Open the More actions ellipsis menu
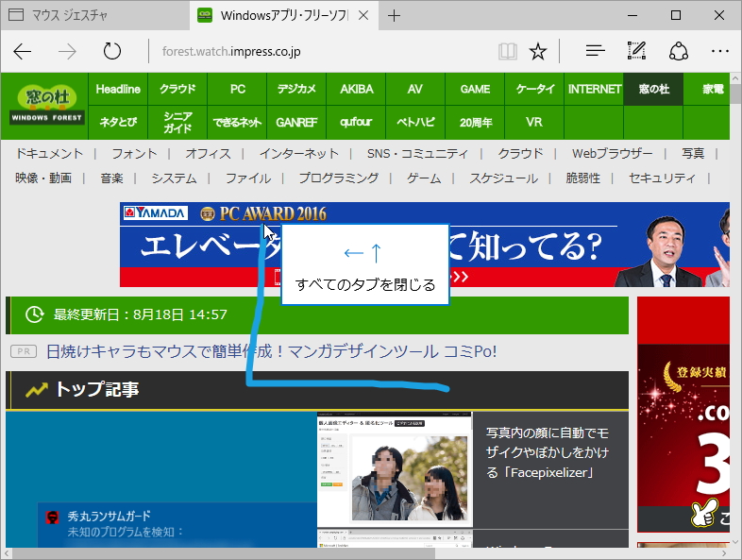The image size is (742, 560). click(x=719, y=51)
